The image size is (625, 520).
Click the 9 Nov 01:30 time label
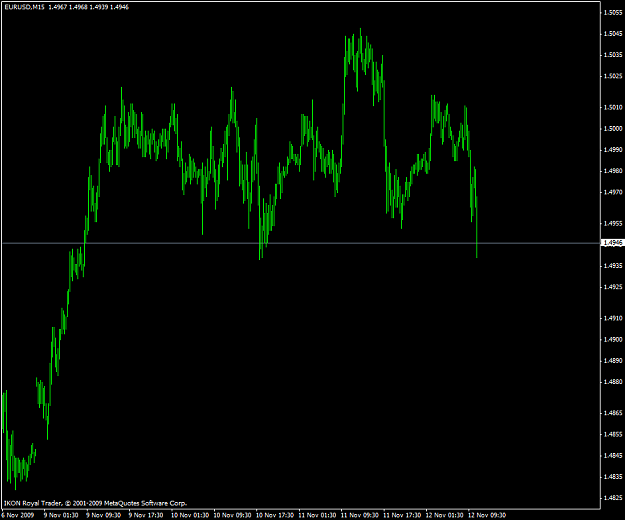[61, 515]
